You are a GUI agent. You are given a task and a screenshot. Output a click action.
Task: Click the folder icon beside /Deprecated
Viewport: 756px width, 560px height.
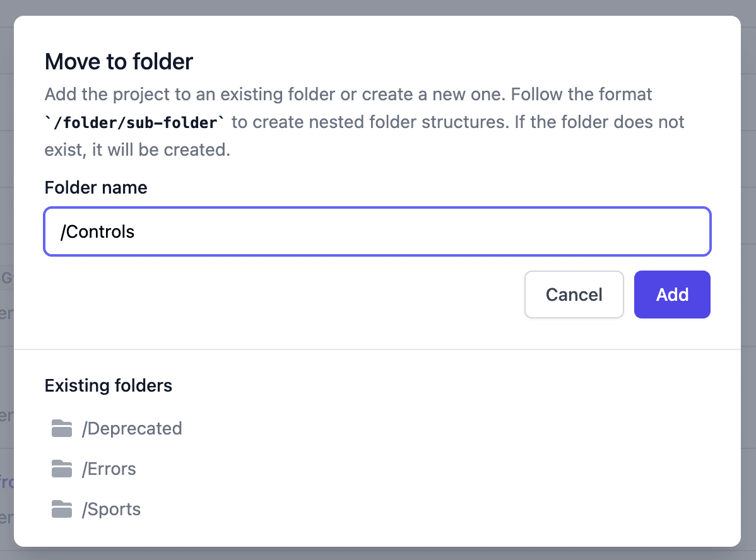[61, 428]
